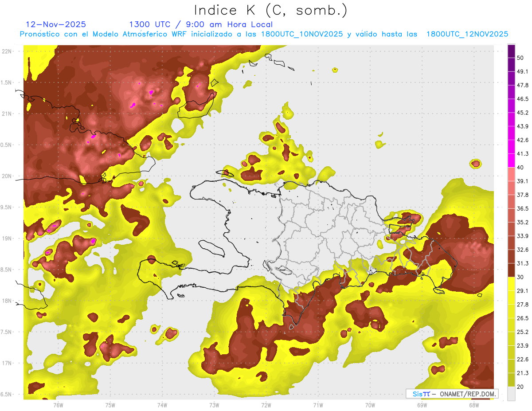This screenshot has height=411, width=532.
Task: Click the colorbar label "31.3"
Action: coord(523,263)
